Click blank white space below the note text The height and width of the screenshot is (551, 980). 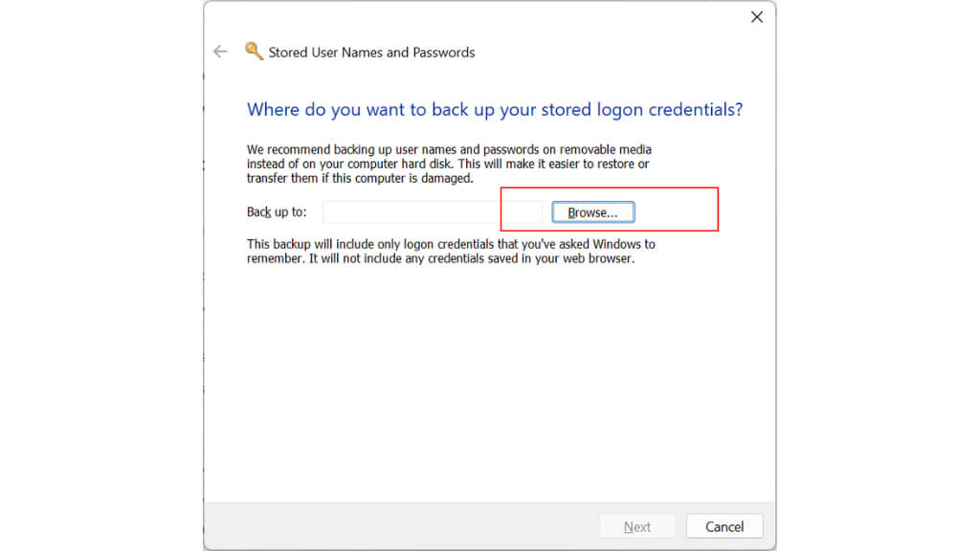(488, 383)
